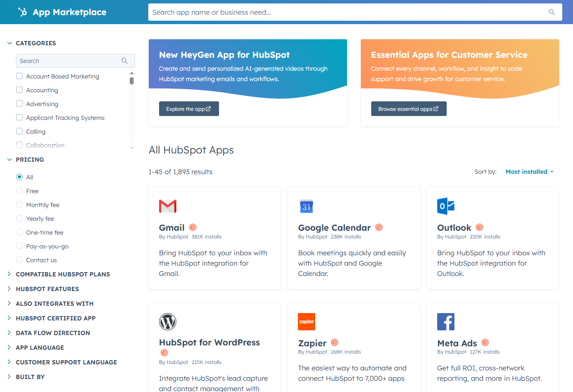Open the Google Calendar app icon

(x=307, y=206)
